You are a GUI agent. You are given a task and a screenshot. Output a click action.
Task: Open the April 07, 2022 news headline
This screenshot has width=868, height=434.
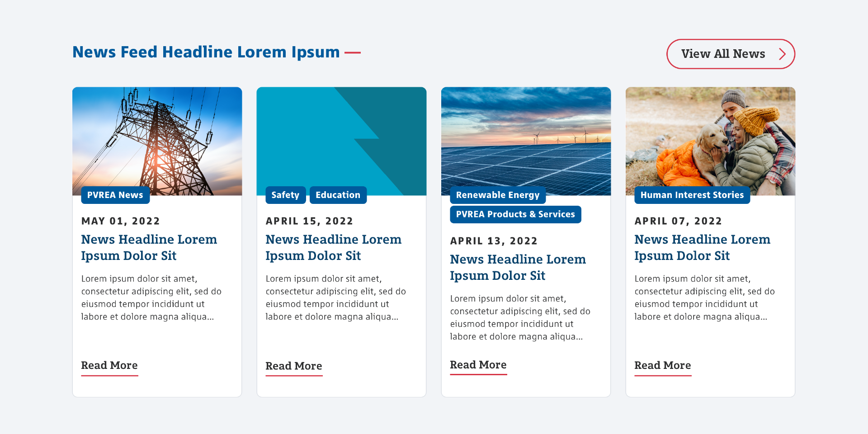point(703,247)
